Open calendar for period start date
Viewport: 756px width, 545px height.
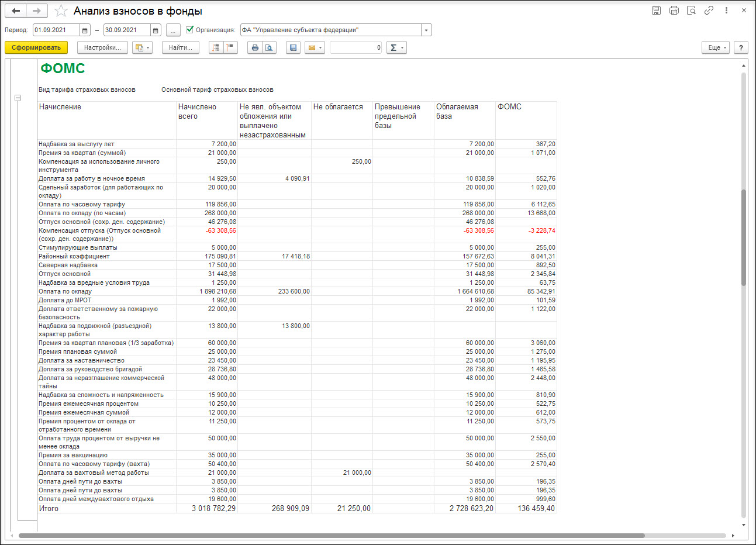(x=85, y=30)
